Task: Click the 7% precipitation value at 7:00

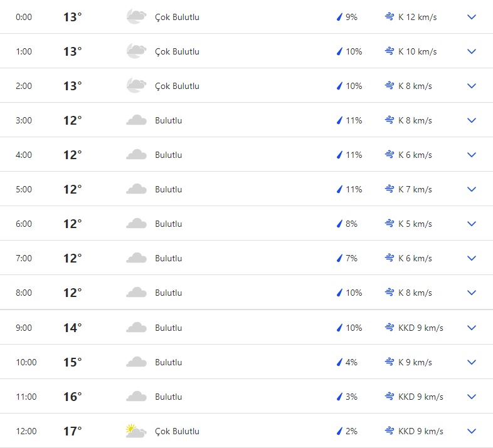Action: click(x=351, y=258)
